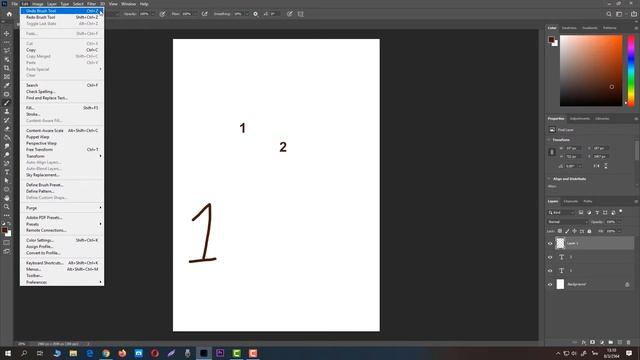Select the Eyedropper tool

pyautogui.click(x=7, y=85)
